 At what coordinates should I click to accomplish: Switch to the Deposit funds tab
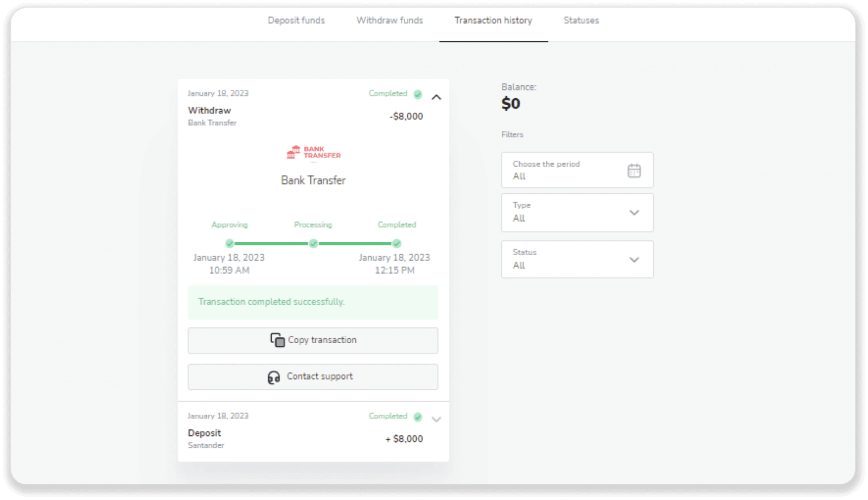point(296,20)
